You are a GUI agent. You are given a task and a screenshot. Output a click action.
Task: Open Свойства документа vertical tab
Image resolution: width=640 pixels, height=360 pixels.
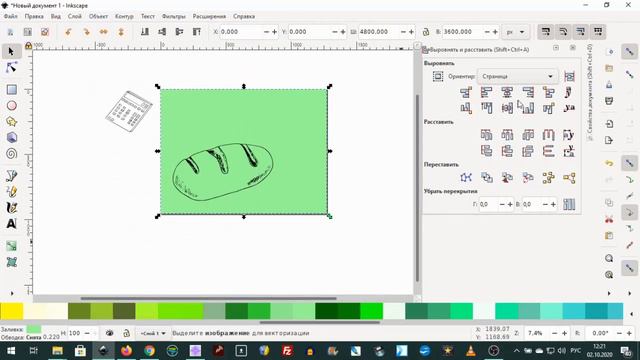[590, 92]
